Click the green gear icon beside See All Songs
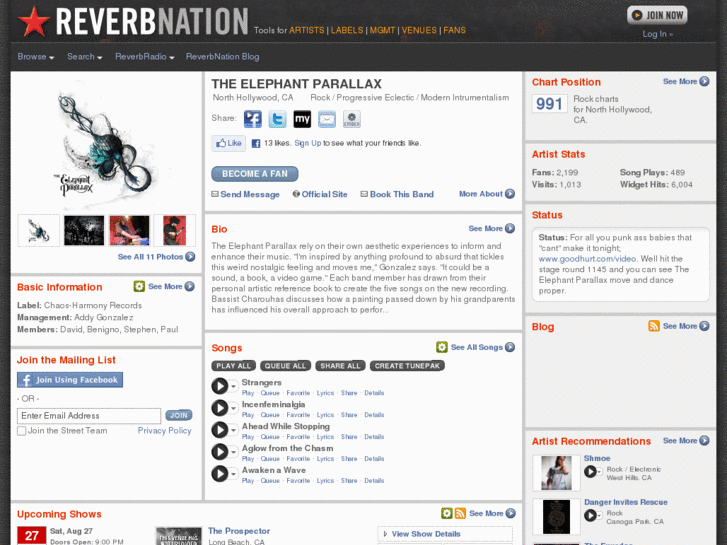This screenshot has width=727, height=545. coord(442,347)
